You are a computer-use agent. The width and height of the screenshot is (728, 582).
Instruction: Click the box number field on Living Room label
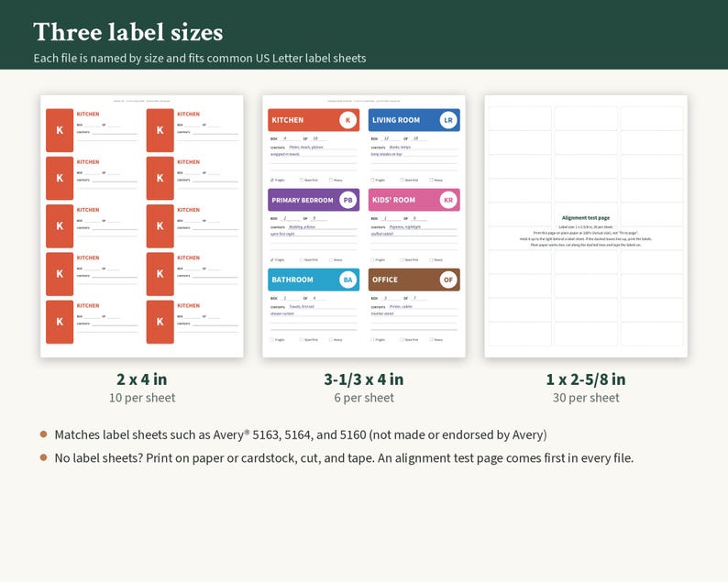point(390,138)
